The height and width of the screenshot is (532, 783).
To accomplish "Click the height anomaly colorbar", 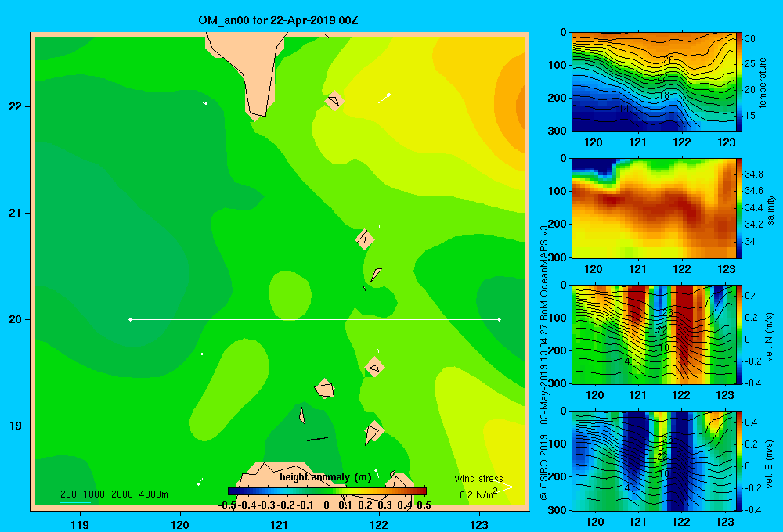I will click(x=327, y=491).
